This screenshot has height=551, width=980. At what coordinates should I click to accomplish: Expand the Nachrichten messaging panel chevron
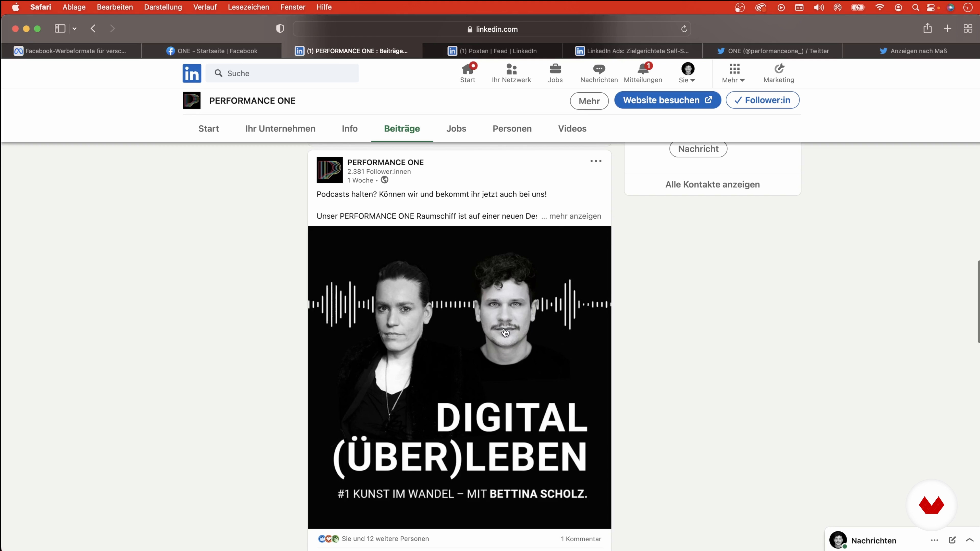tap(969, 540)
